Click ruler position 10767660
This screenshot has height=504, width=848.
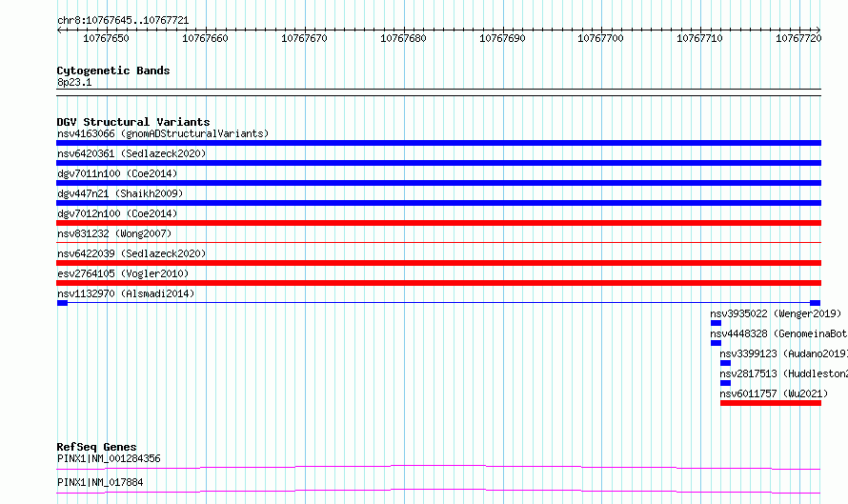(x=205, y=38)
